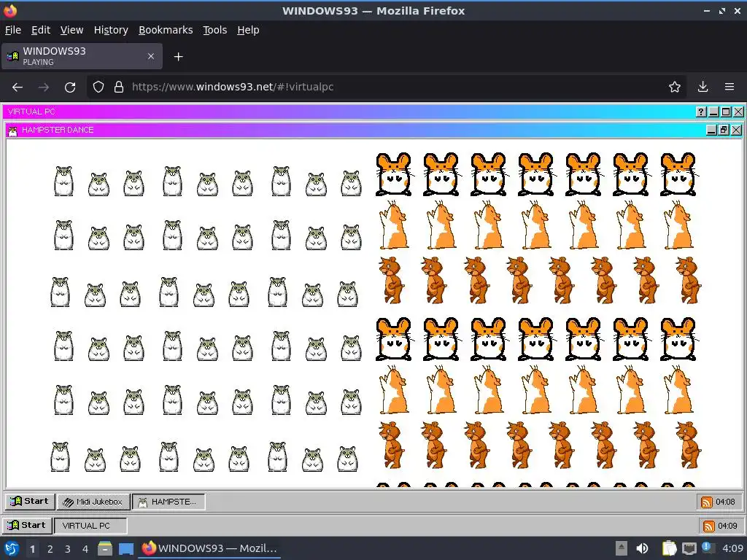This screenshot has width=747, height=560.
Task: Open the file manager from panel
Action: pos(105,548)
